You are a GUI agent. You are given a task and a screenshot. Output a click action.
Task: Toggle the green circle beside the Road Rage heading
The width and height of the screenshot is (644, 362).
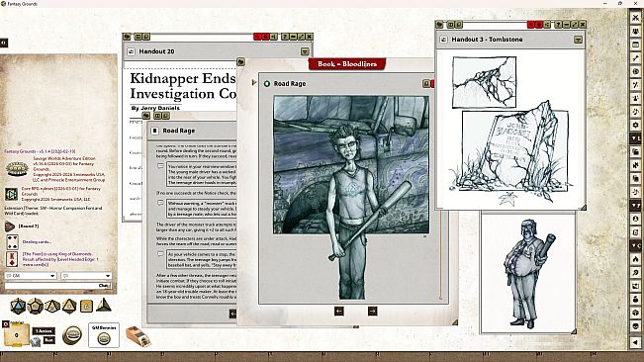(x=267, y=84)
